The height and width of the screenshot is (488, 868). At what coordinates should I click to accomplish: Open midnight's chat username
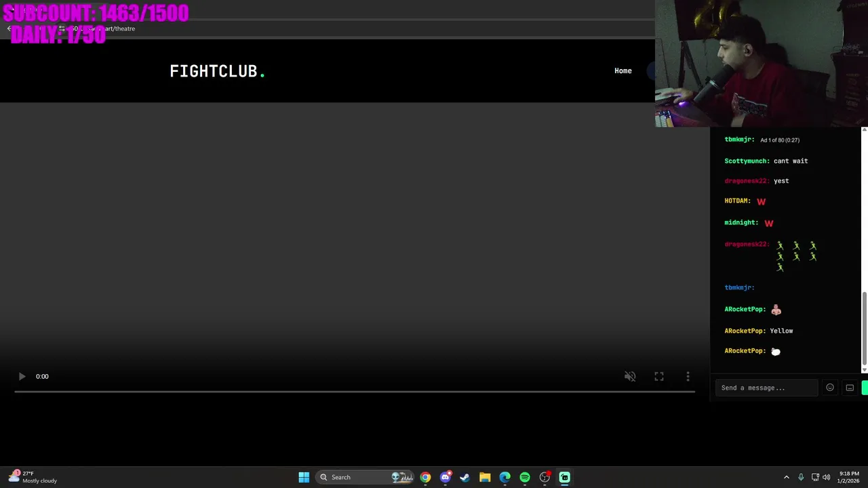741,222
